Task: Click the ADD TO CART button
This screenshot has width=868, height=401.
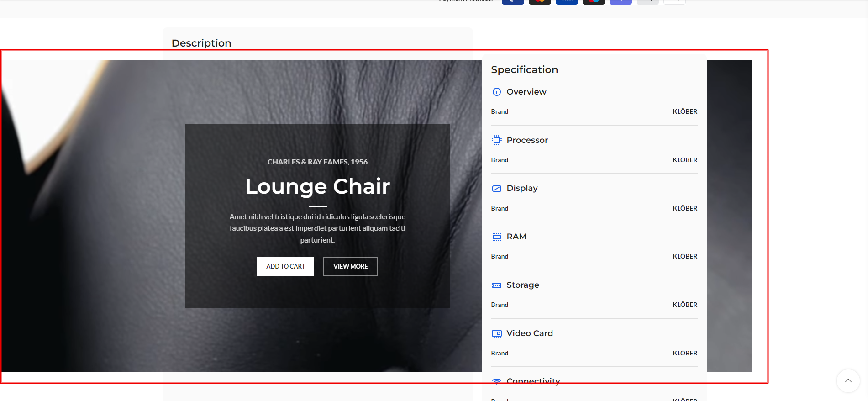Action: click(286, 266)
